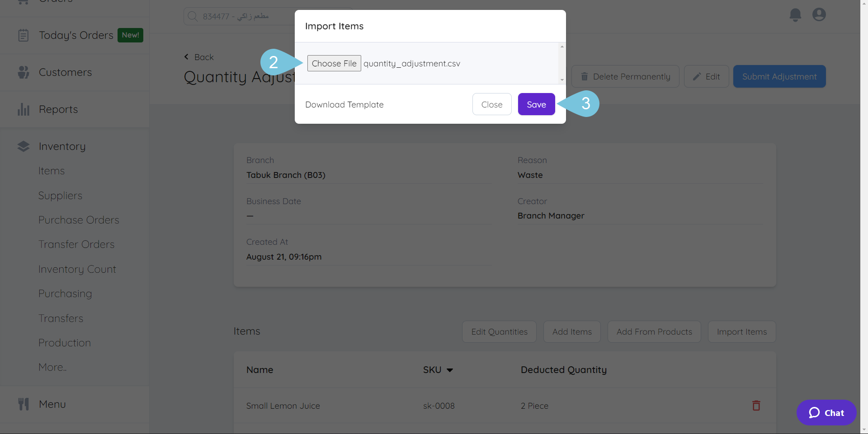The height and width of the screenshot is (434, 868).
Task: Click the account profile icon
Action: click(x=819, y=14)
